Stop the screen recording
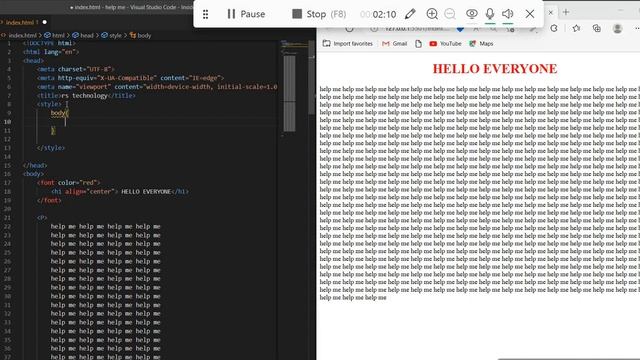Viewport: 640px width, 360px height. [319, 14]
